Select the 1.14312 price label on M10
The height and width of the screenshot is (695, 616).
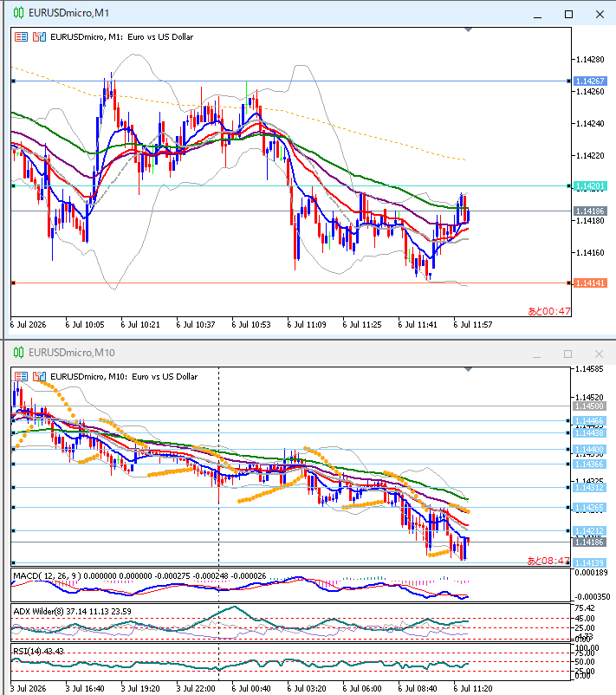[x=589, y=488]
